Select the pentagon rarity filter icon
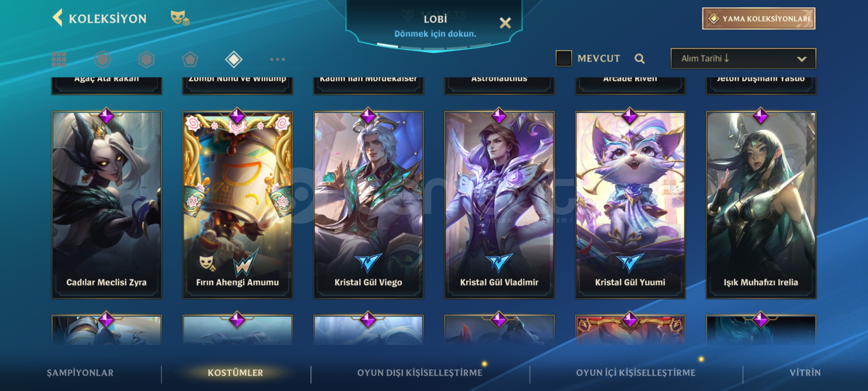868x391 pixels. (x=190, y=59)
